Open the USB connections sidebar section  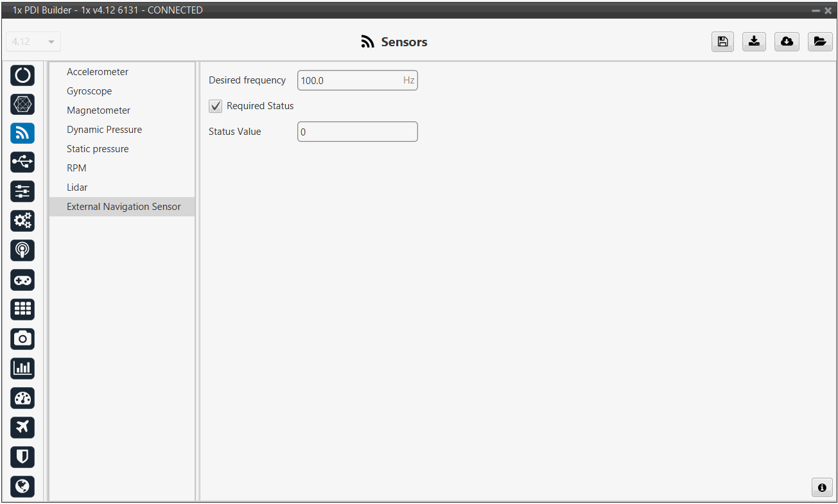click(22, 162)
